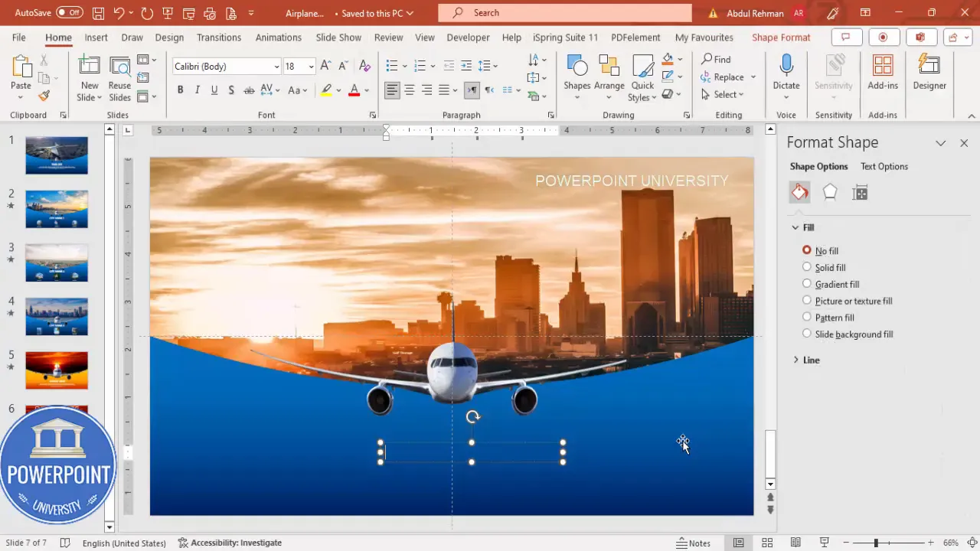Close the Format Shape pane
This screenshot has height=551, width=980.
click(964, 143)
